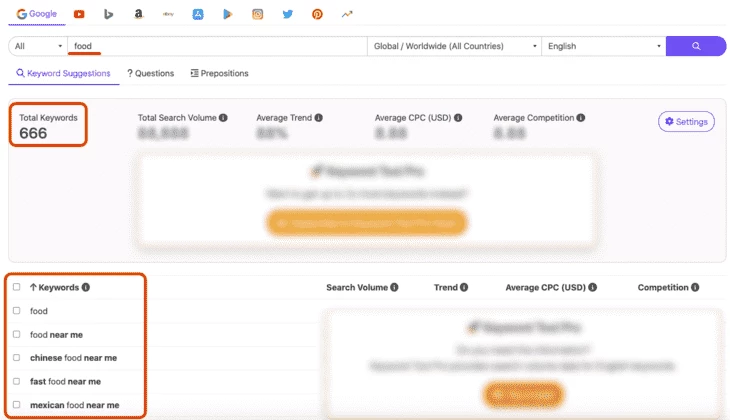Show info for Total Search Volume
Image resolution: width=730 pixels, height=420 pixels.
223,118
